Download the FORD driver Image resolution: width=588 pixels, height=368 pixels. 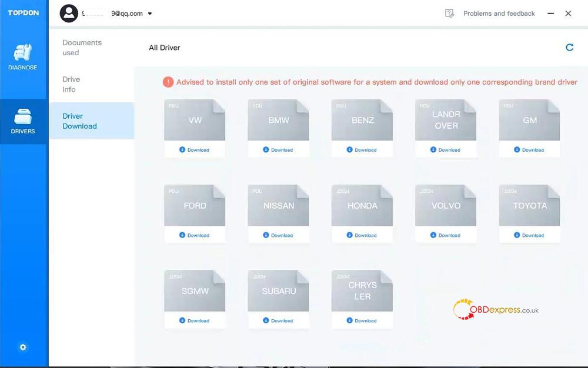click(194, 235)
